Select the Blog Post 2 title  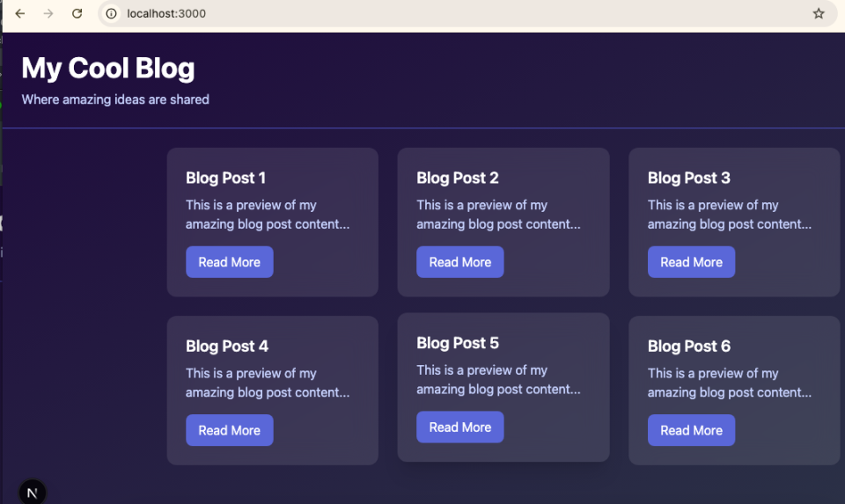click(x=457, y=178)
